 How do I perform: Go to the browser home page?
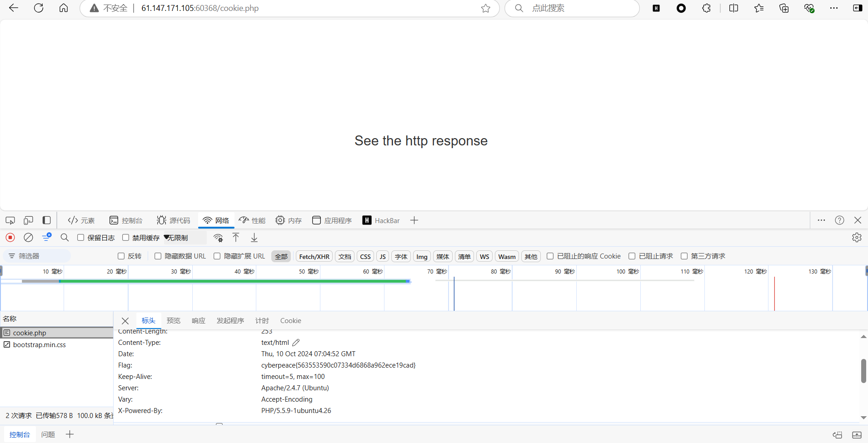click(64, 8)
